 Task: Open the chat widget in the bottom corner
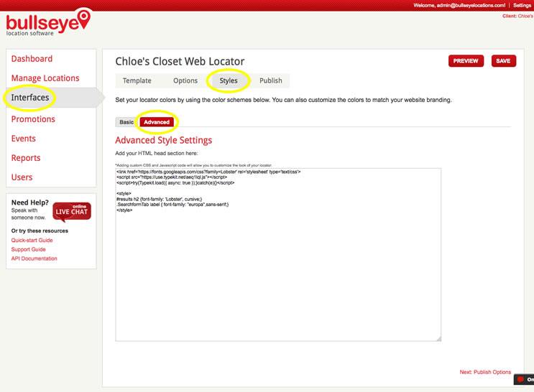pos(524,379)
